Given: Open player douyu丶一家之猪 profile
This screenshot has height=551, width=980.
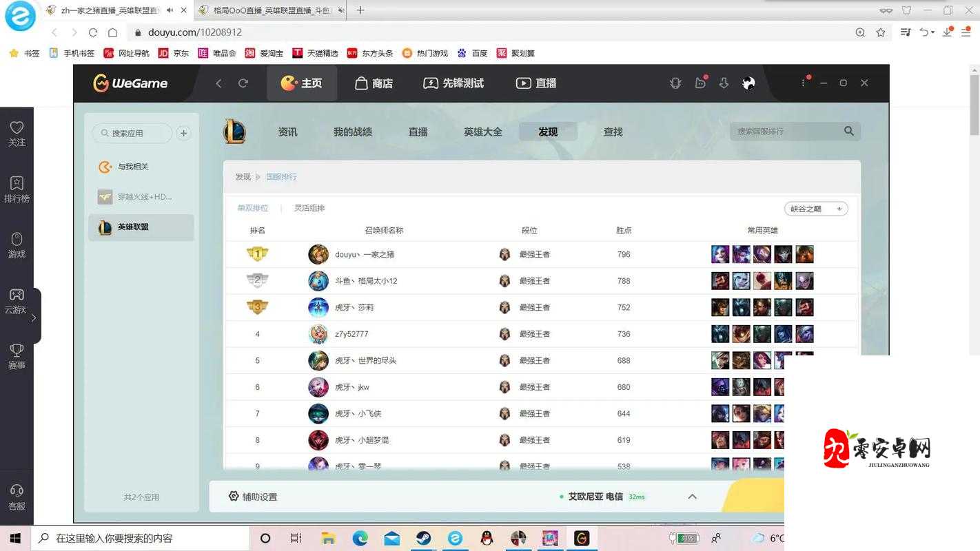Looking at the screenshot, I should (x=365, y=254).
